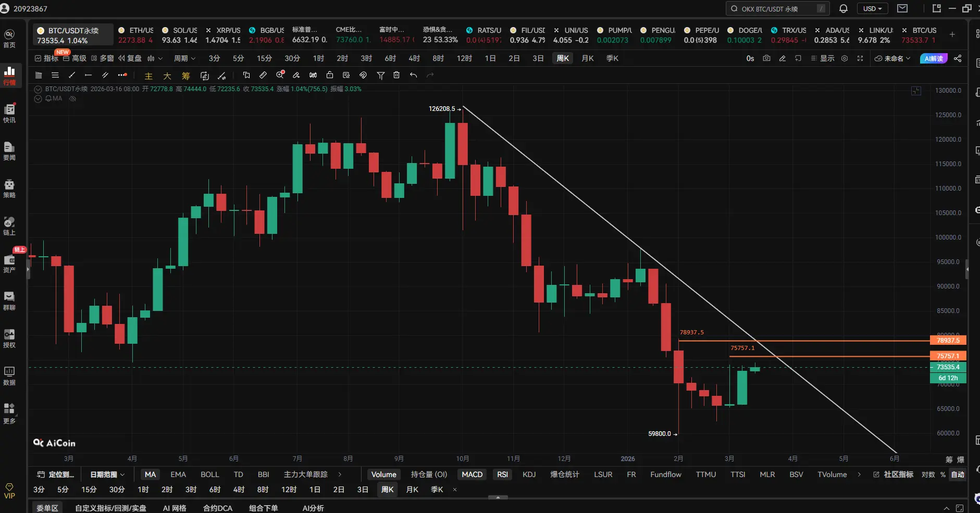Enter fullscreen chart mode icon
Viewport: 980px width, 513px height.
pyautogui.click(x=860, y=58)
